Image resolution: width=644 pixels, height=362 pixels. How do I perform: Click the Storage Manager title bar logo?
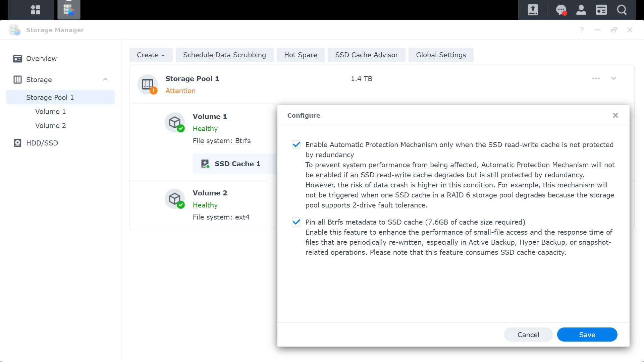[15, 30]
